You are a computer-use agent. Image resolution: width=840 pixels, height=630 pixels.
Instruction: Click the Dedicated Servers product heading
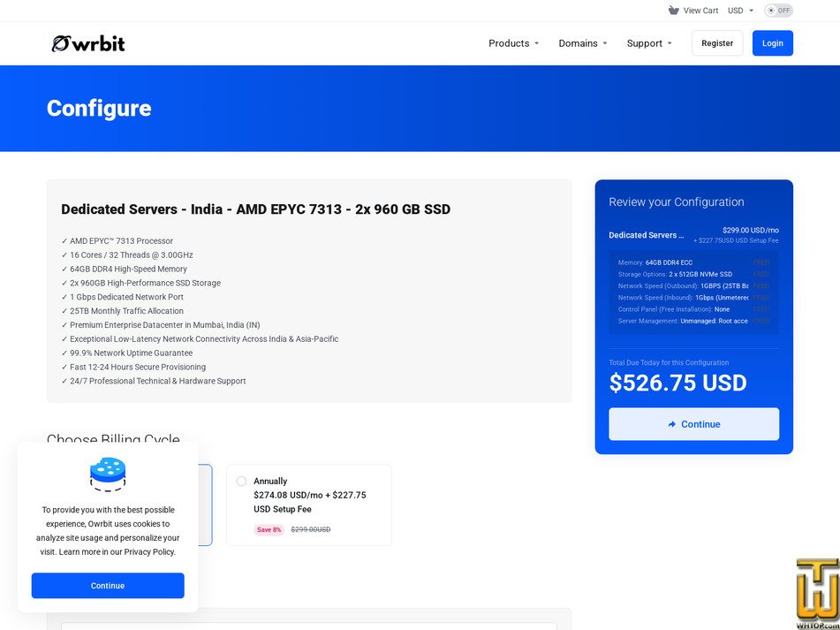(255, 209)
